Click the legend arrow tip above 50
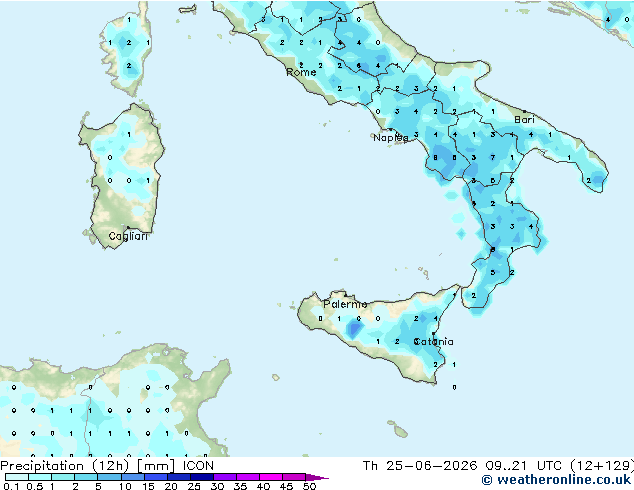 tap(317, 478)
